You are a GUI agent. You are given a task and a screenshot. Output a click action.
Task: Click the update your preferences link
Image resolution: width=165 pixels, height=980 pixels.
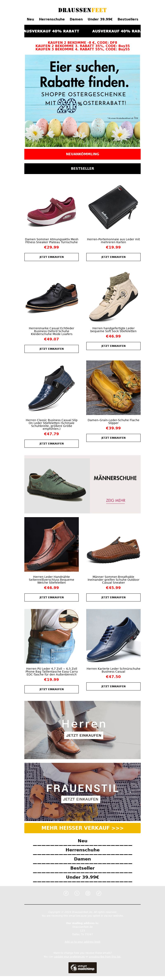tap(69, 956)
